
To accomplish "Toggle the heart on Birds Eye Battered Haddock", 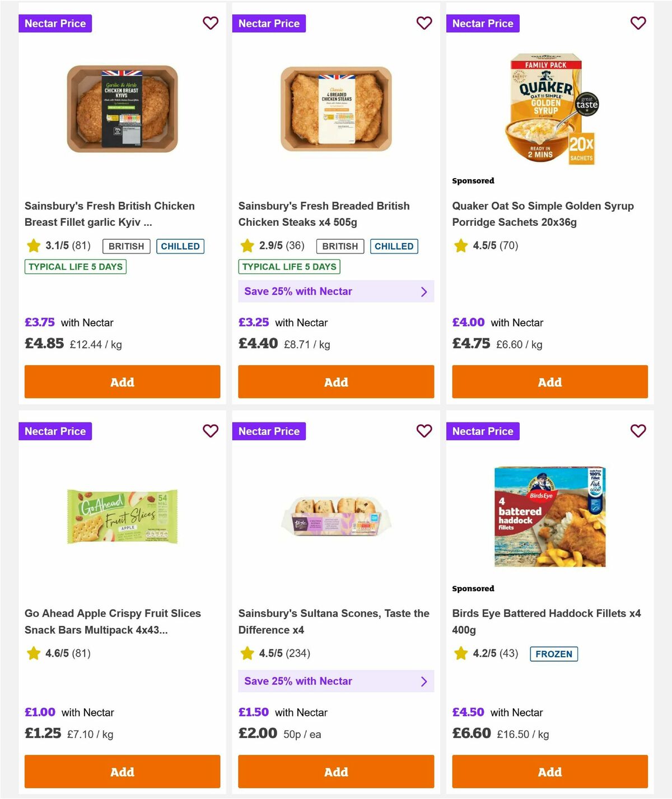I will pyautogui.click(x=638, y=431).
